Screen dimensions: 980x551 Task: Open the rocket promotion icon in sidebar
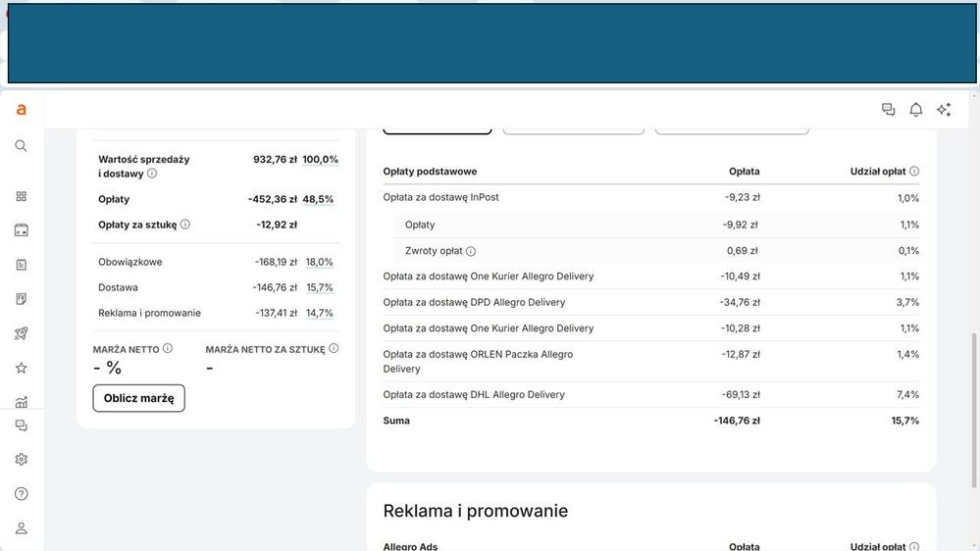[x=22, y=333]
